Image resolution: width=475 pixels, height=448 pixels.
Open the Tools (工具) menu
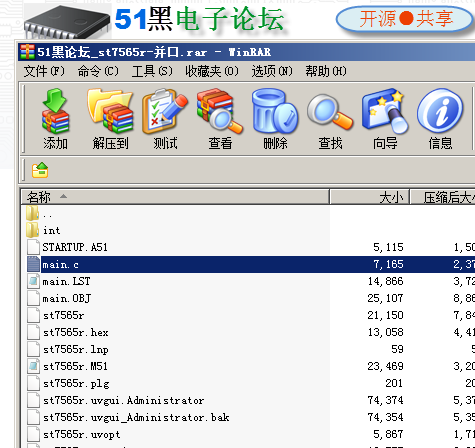point(152,71)
